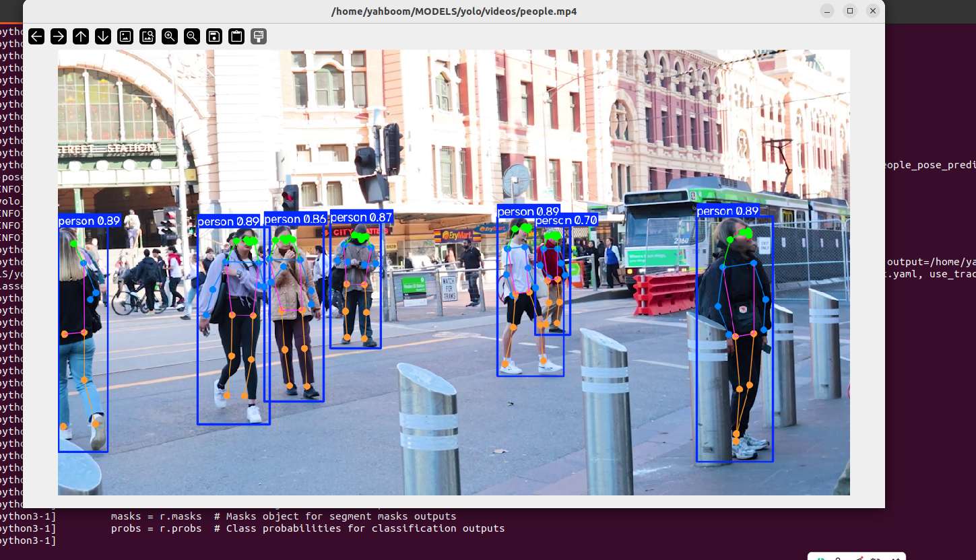Pan the image down with the arrow tool
This screenshot has height=560, width=976.
click(103, 36)
